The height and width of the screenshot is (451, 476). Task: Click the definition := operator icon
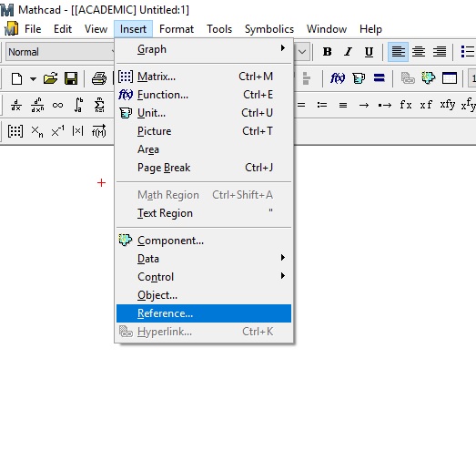coord(322,105)
